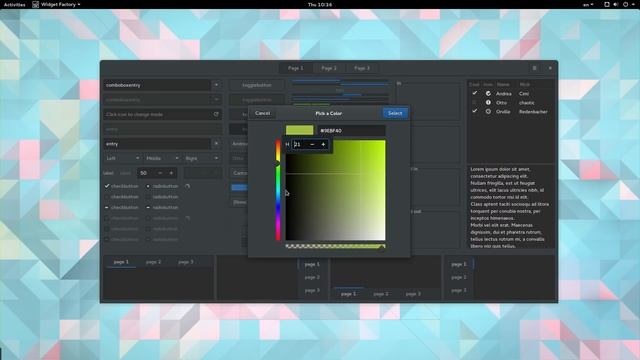This screenshot has width=640, height=360.
Task: Open the 'Middle' combo box
Action: (x=162, y=158)
